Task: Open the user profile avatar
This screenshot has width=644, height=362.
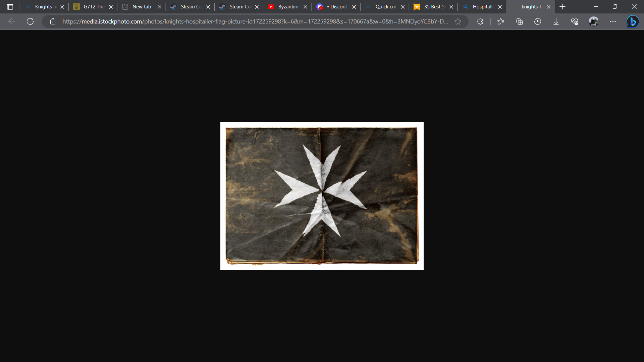Action: (x=594, y=21)
